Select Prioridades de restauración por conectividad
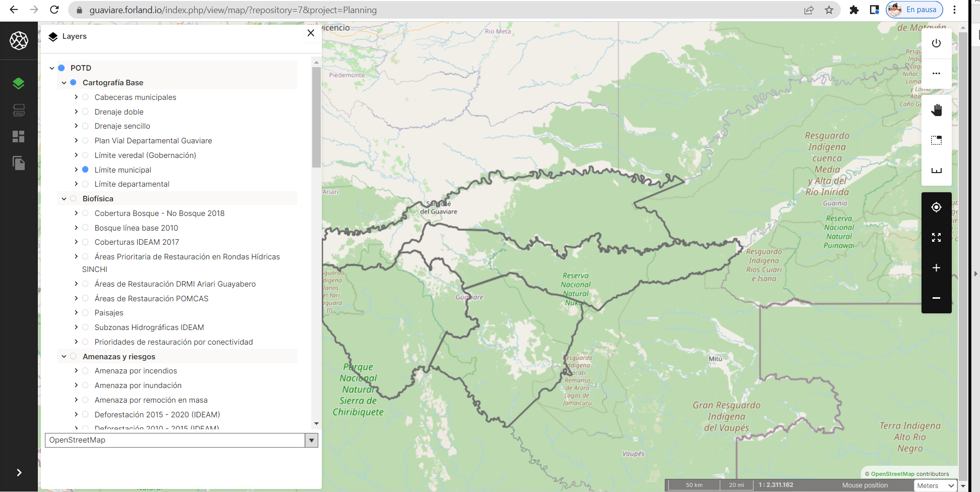The width and height of the screenshot is (980, 492). coord(174,342)
